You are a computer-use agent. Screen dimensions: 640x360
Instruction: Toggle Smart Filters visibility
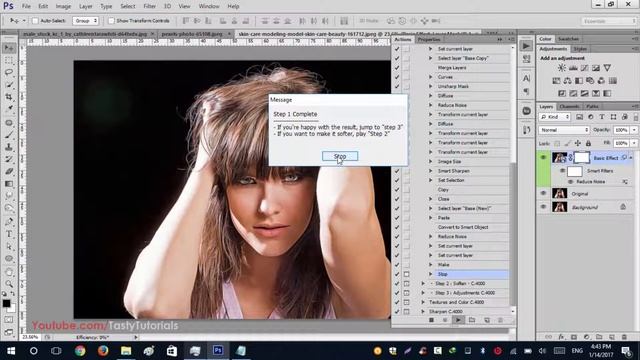pos(562,171)
